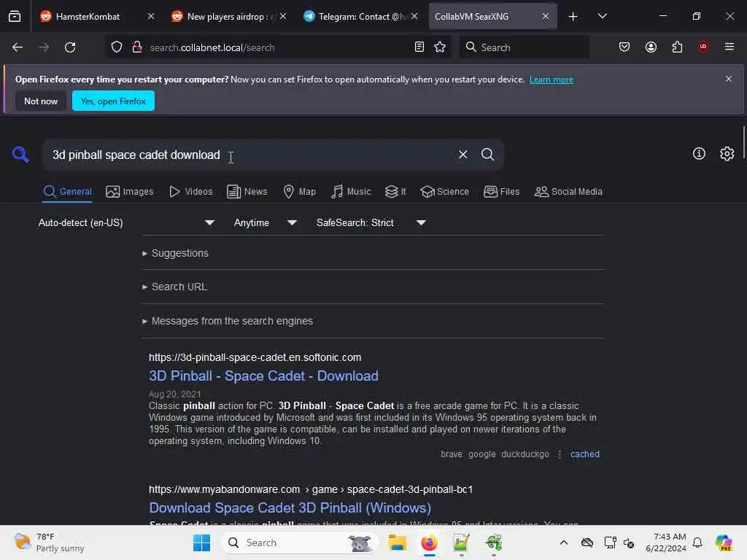747x560 pixels.
Task: Open notifications bell in taskbar
Action: (697, 542)
